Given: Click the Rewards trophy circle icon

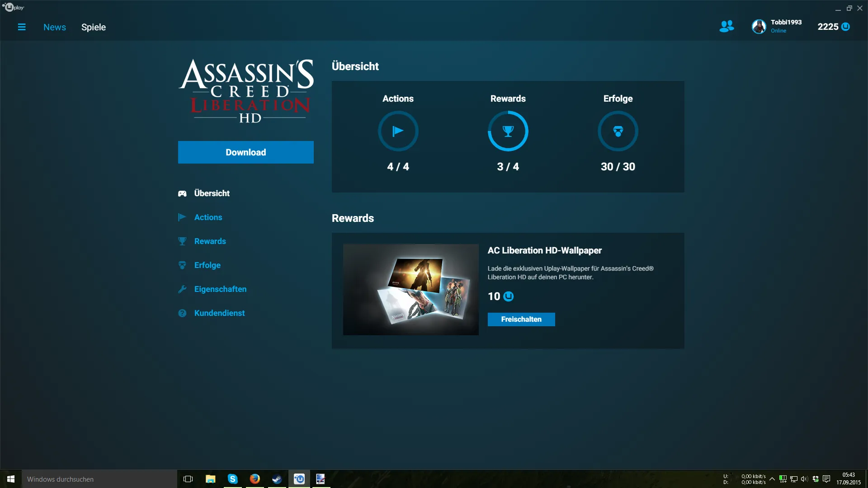Looking at the screenshot, I should pyautogui.click(x=508, y=131).
